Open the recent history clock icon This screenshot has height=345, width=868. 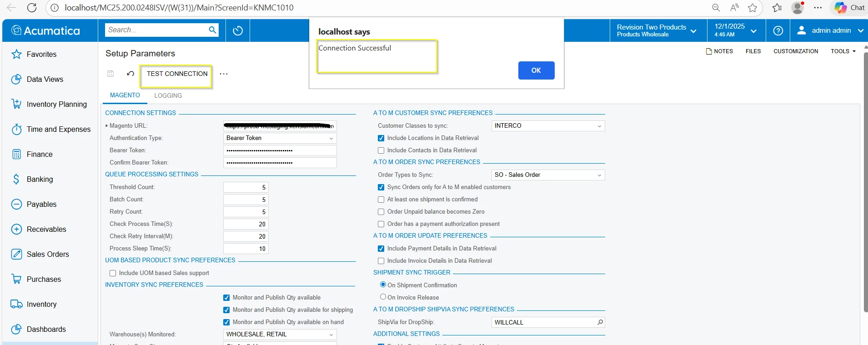(x=238, y=30)
